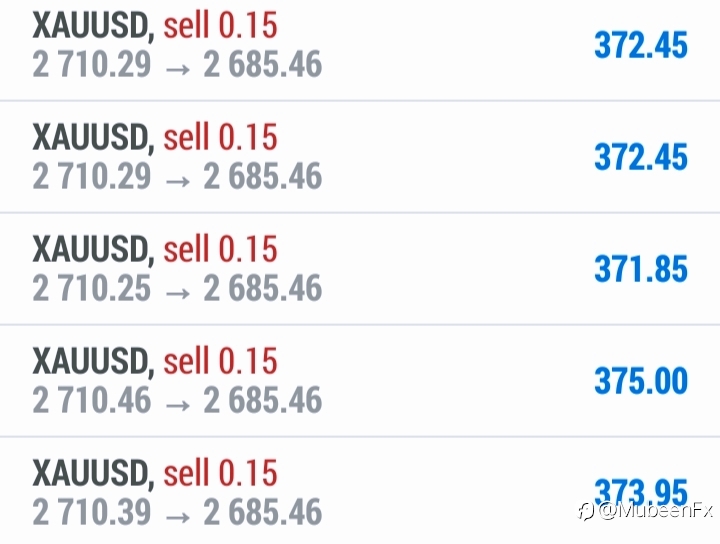Open the trade with entry price 2 710.39
Viewport: 720px width, 544px height.
point(360,491)
